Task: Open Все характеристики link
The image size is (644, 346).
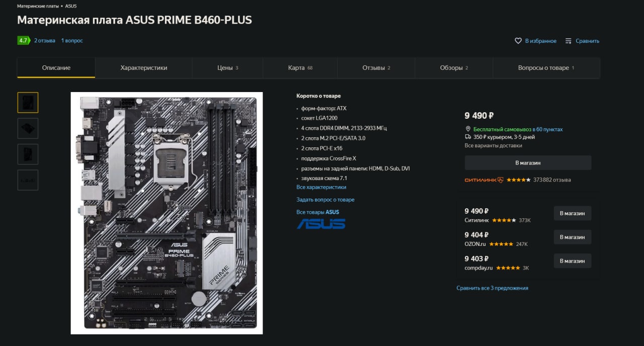Action: [x=321, y=187]
